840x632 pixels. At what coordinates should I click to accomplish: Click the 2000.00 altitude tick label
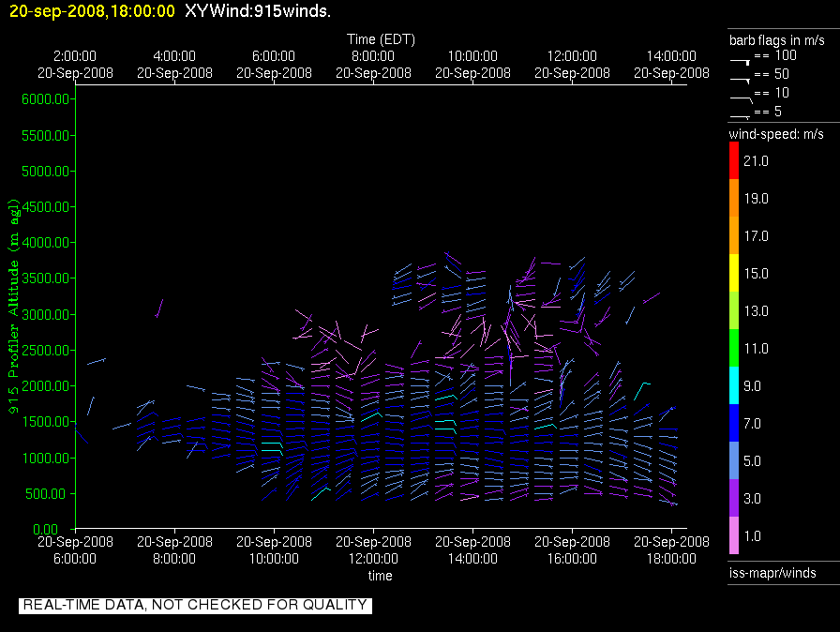tap(46, 386)
